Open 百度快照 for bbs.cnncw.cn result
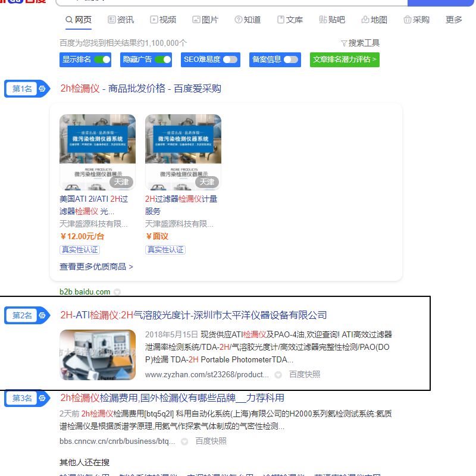Image resolution: width=476 pixels, height=476 pixels. coord(211,441)
